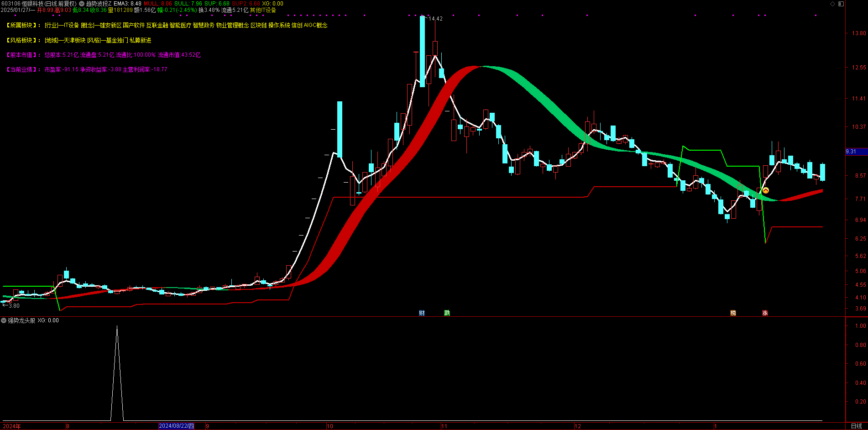Click the MULL: 8.06 indicator value

pyautogui.click(x=158, y=4)
